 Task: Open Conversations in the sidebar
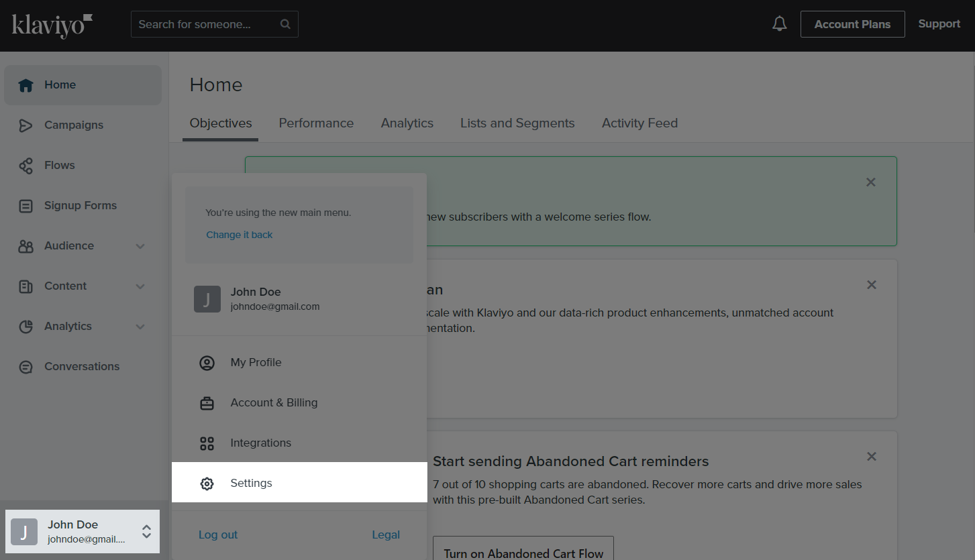(83, 367)
